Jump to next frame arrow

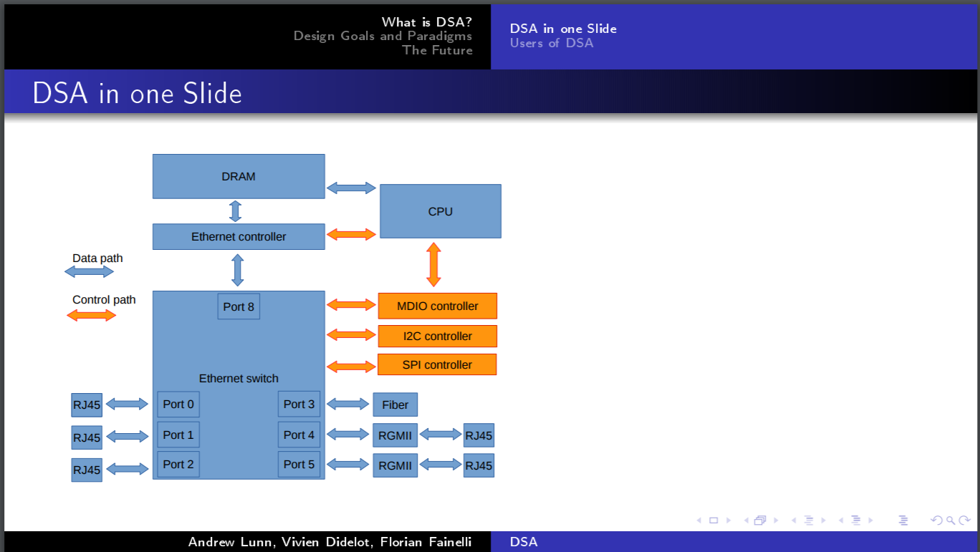click(776, 520)
